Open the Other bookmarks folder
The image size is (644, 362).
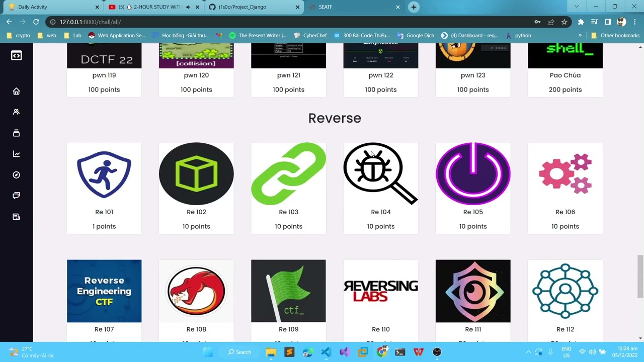tap(615, 35)
